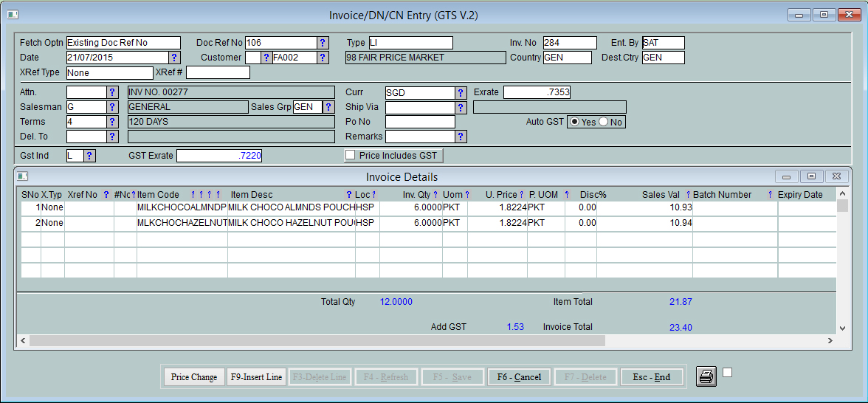Click vertical scrollbar down arrow in details
This screenshot has height=403, width=868.
tap(843, 328)
